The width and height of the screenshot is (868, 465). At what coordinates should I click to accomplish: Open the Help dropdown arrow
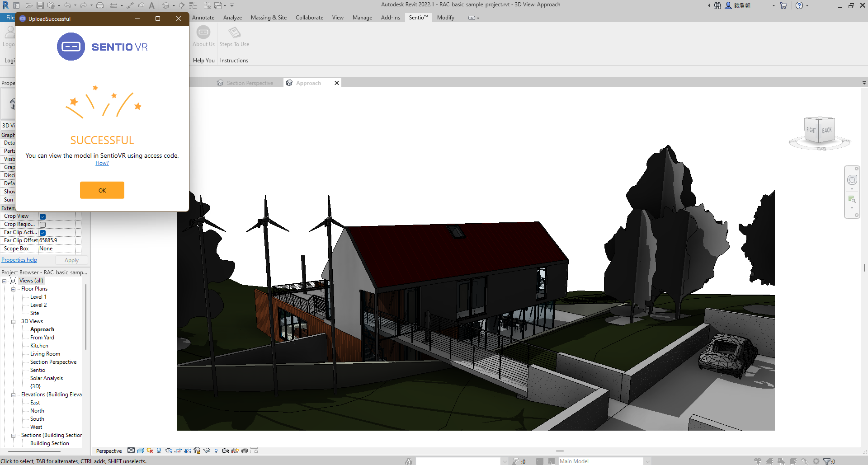pos(807,5)
